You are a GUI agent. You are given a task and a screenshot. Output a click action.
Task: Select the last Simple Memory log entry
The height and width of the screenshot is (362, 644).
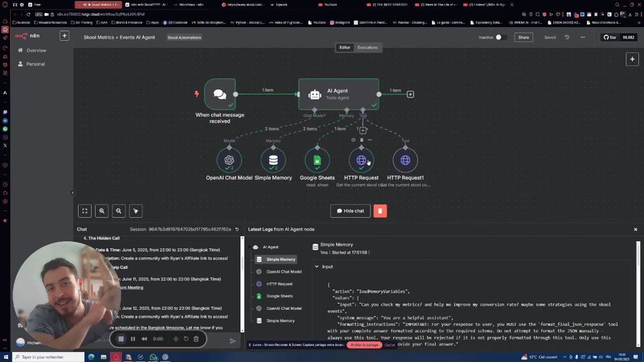coord(275,321)
